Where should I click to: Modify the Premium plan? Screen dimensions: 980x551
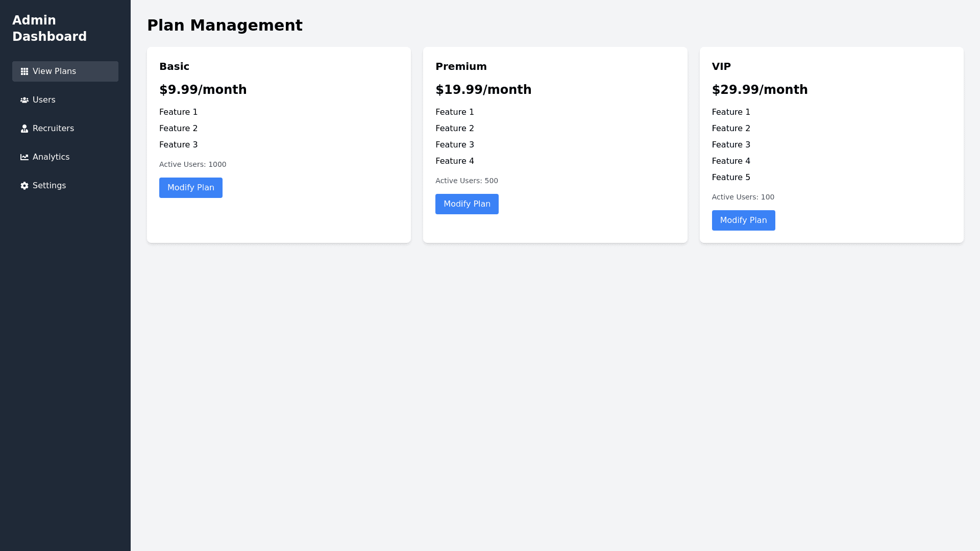point(467,204)
